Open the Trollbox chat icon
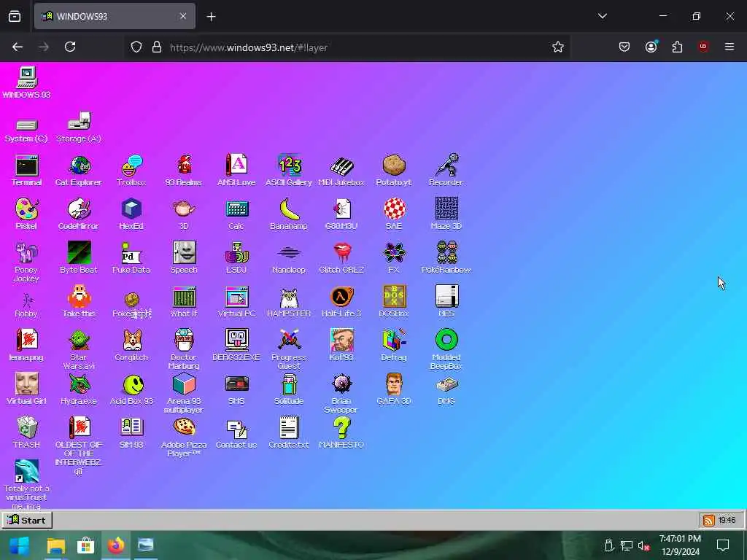Image resolution: width=747 pixels, height=560 pixels. point(131,166)
